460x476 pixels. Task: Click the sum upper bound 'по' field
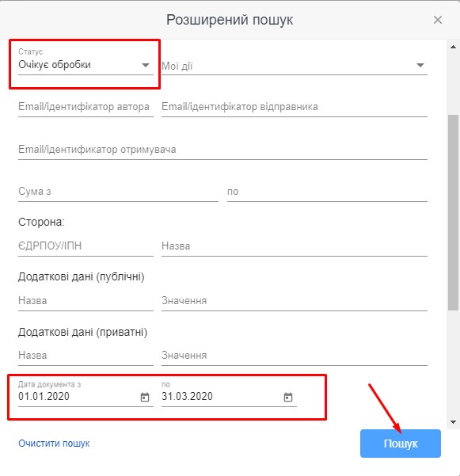coord(327,192)
